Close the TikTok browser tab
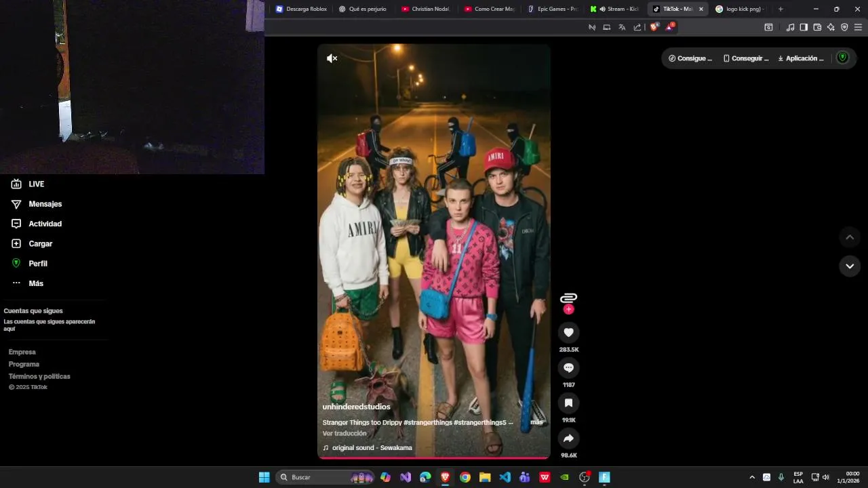This screenshot has height=488, width=868. coord(701,9)
